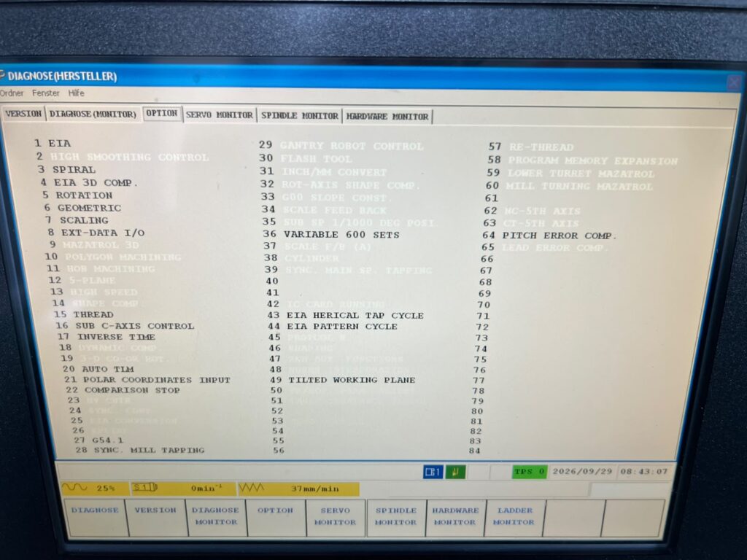The image size is (747, 560).
Task: Select the OPTION tab
Action: (x=161, y=113)
